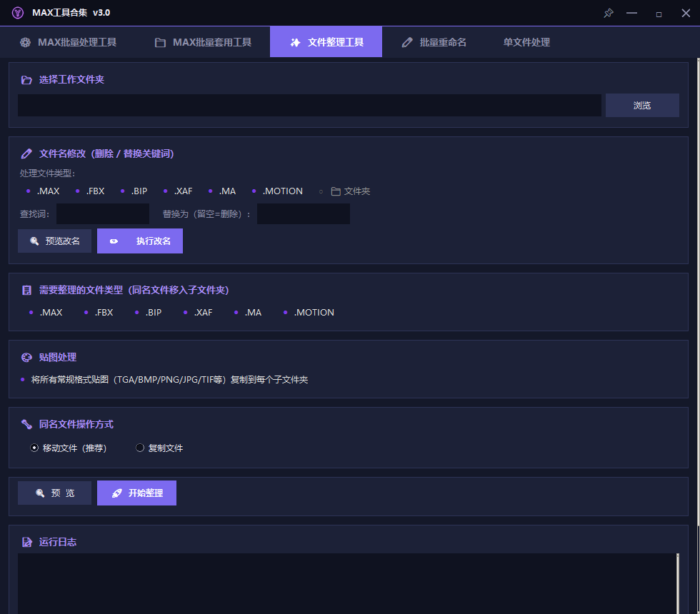Pin the window with the pushpin icon

608,13
